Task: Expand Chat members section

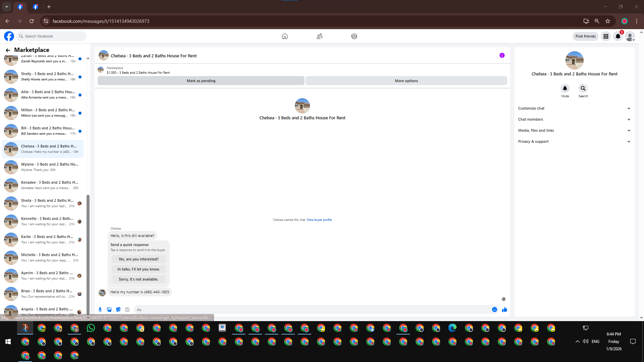Action: tap(574, 119)
